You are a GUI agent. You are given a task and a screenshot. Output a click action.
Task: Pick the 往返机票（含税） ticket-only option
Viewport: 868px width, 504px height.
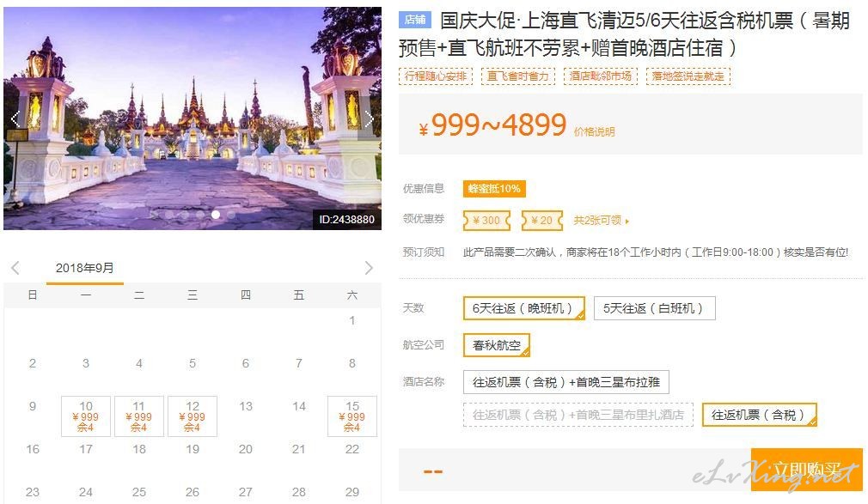(759, 415)
